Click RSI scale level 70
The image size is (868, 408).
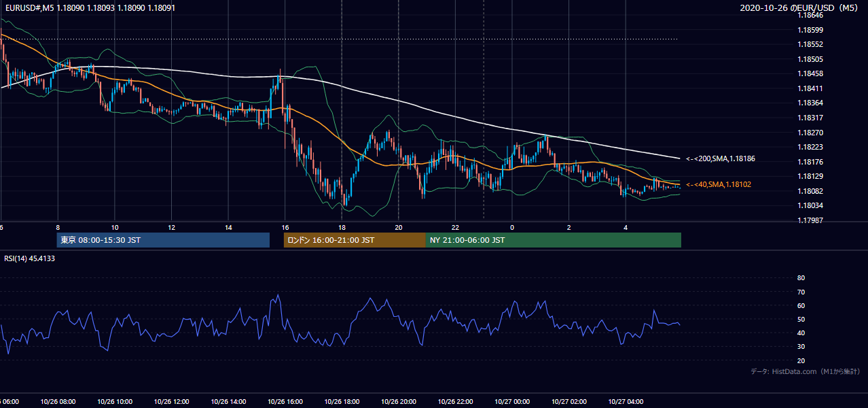(x=801, y=292)
